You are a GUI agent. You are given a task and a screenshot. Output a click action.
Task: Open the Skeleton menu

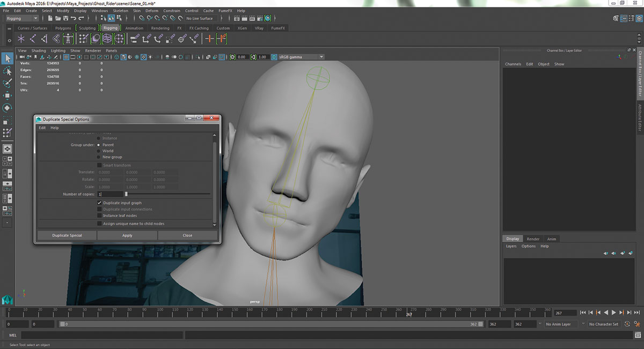point(120,11)
